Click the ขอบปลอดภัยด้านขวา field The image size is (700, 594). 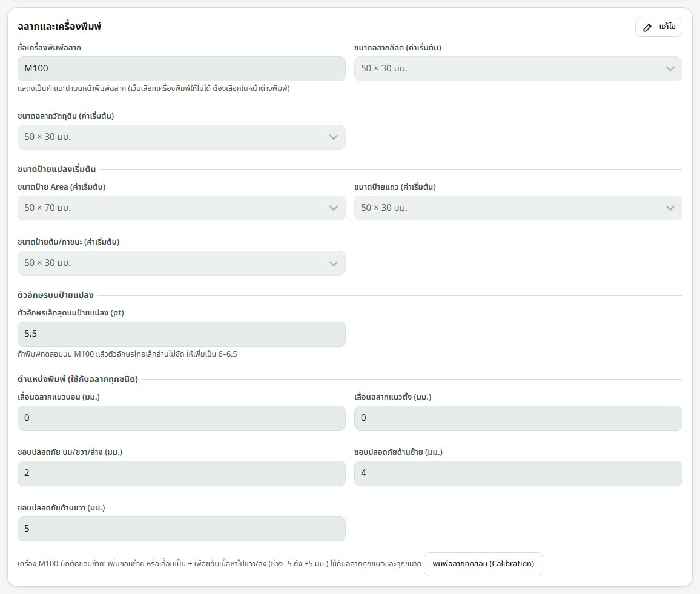click(x=181, y=529)
